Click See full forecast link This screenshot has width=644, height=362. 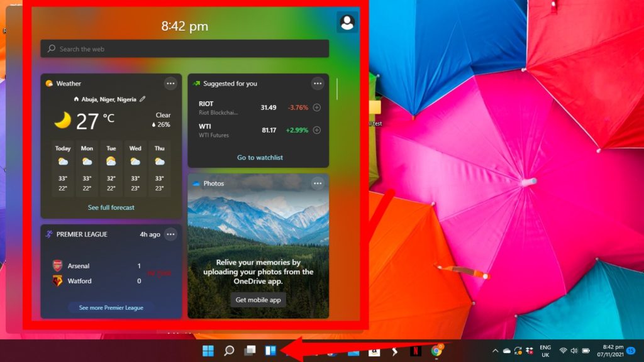click(x=111, y=207)
